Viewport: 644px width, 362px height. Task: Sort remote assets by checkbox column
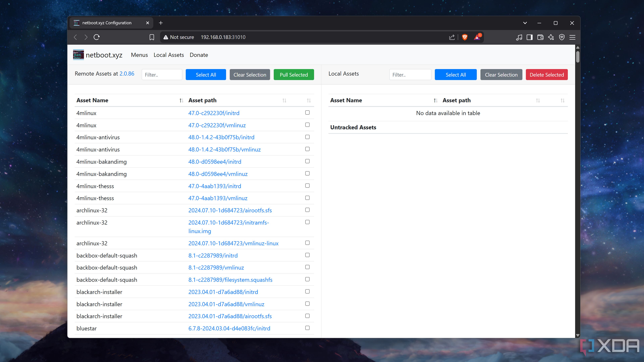pyautogui.click(x=309, y=100)
